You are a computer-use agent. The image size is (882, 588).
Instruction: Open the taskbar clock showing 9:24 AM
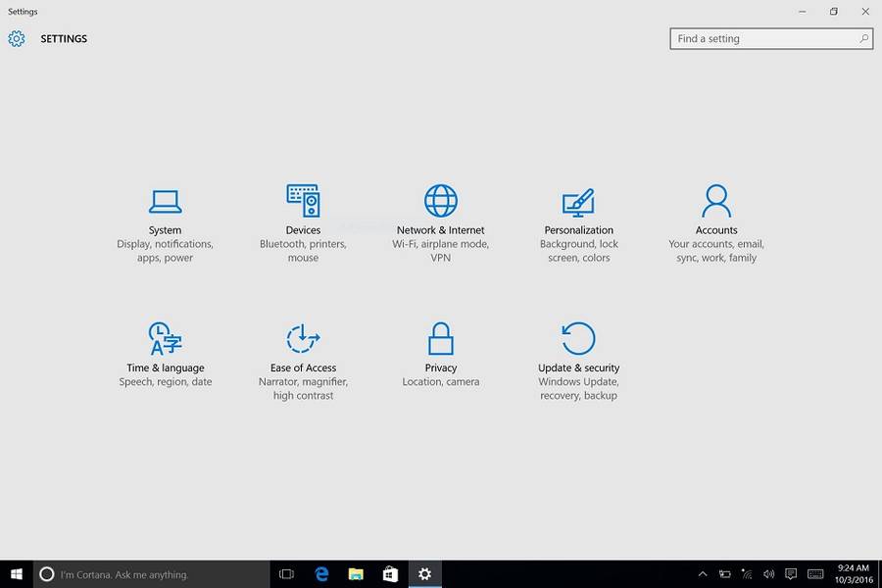pyautogui.click(x=853, y=574)
